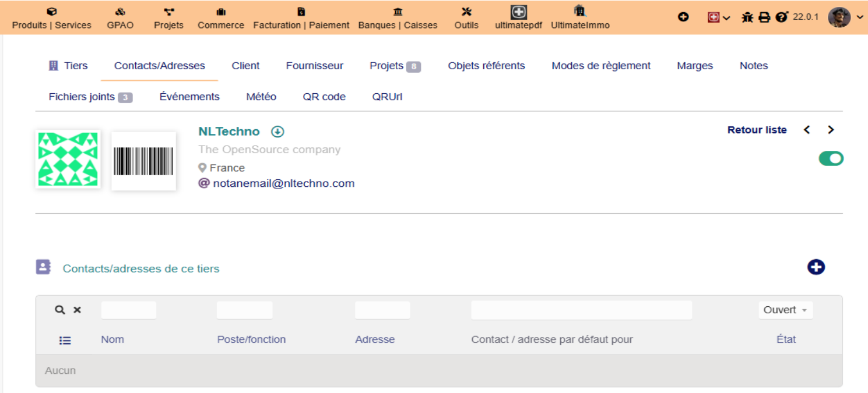
Task: Click the Retour liste link
Action: 757,130
